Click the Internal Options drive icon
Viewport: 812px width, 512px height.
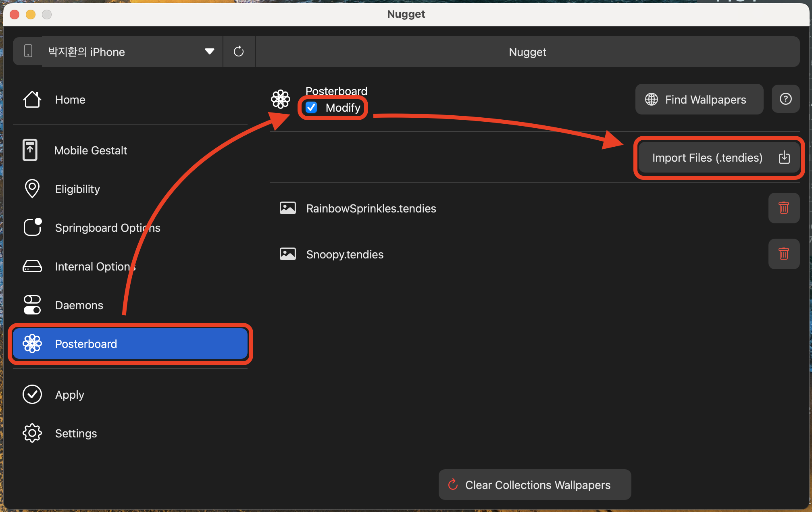pos(32,266)
